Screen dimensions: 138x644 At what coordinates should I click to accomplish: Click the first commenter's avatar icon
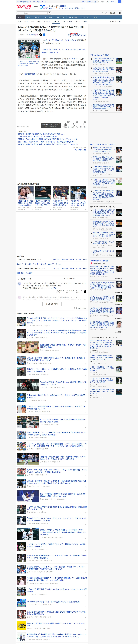19,284
